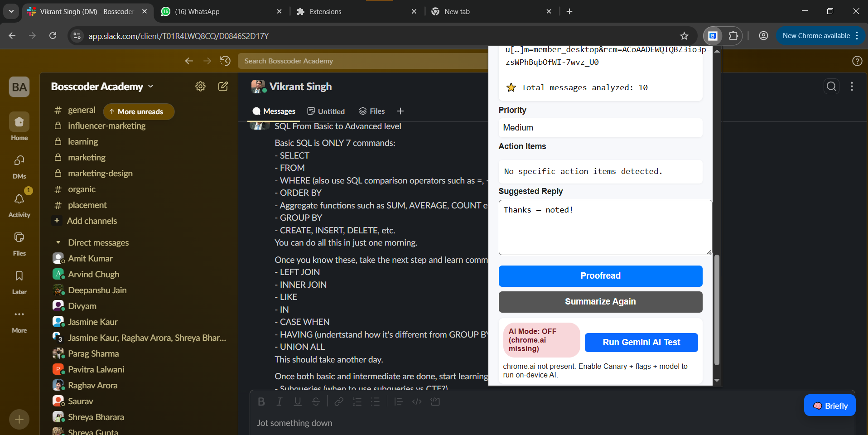Search in conversation magnifier icon
868x435 pixels.
pos(831,87)
